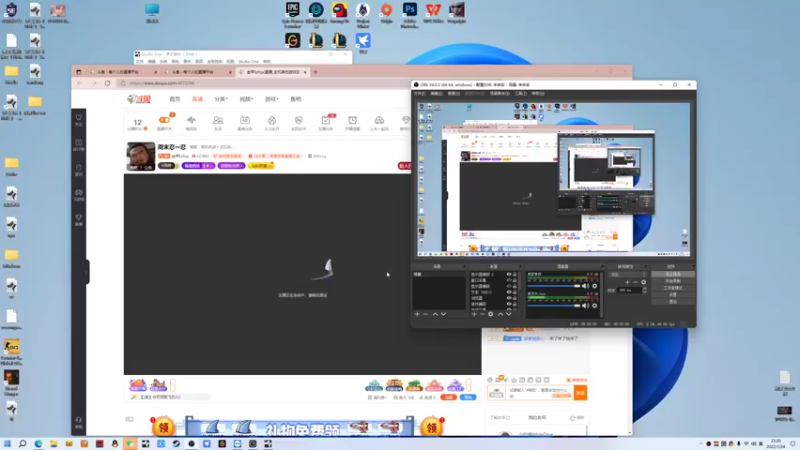
Task: Open source properties gear in sources toolbar
Action: 491,314
